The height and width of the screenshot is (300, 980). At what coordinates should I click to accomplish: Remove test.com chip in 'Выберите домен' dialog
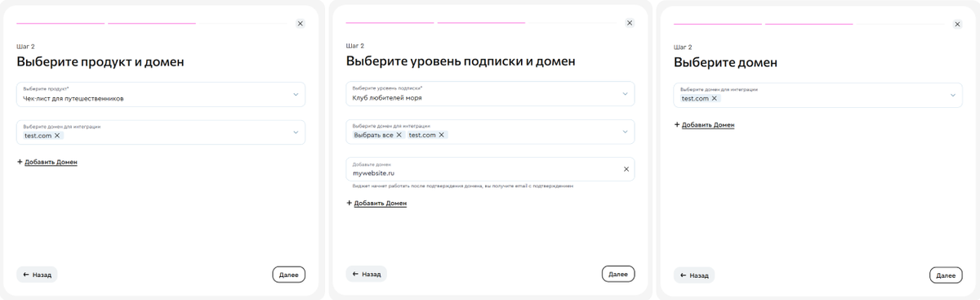tap(715, 98)
